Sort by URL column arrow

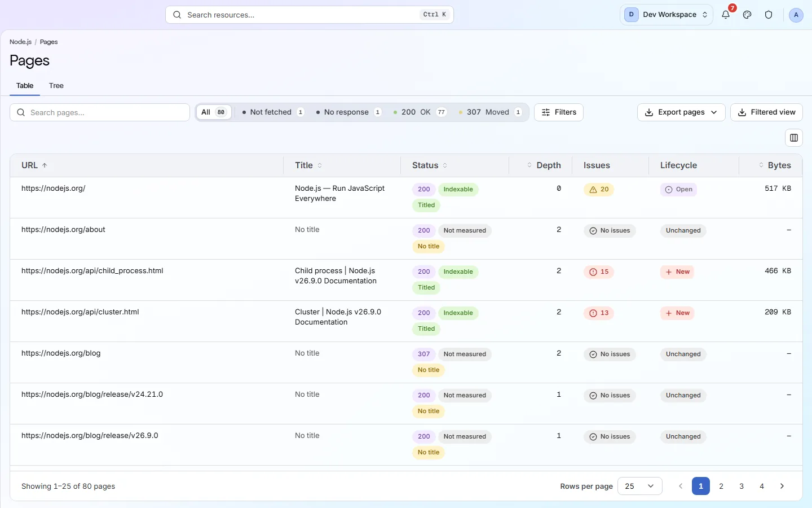[45, 165]
